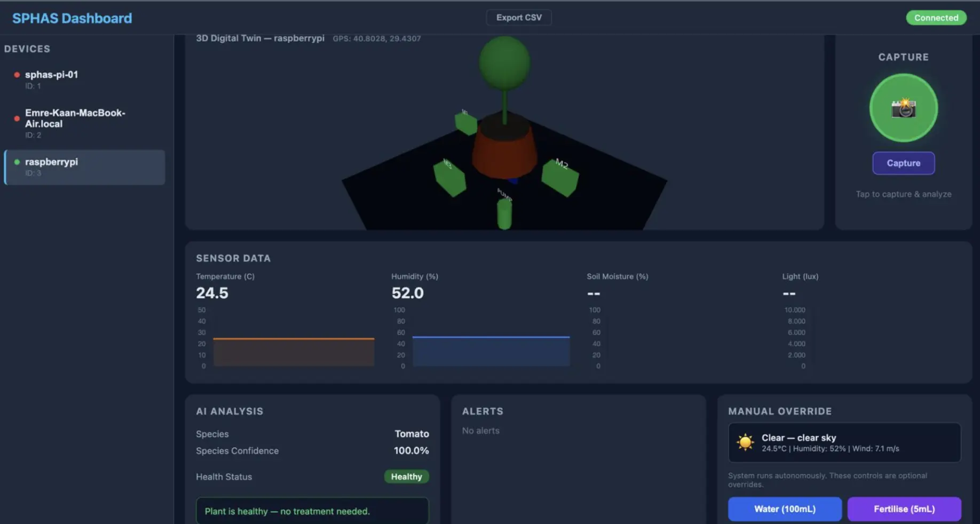Screen dimensions: 980x524
Task: Click the green status dot for raspberrypi
Action: [17, 162]
